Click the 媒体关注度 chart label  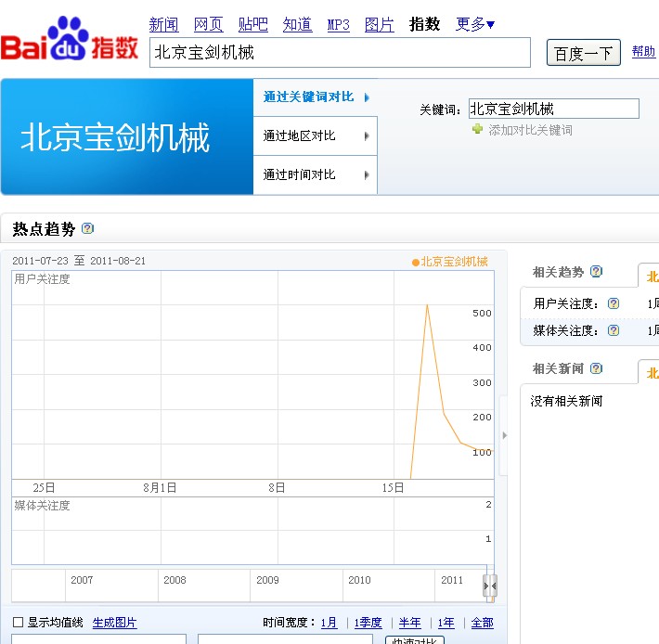42,506
